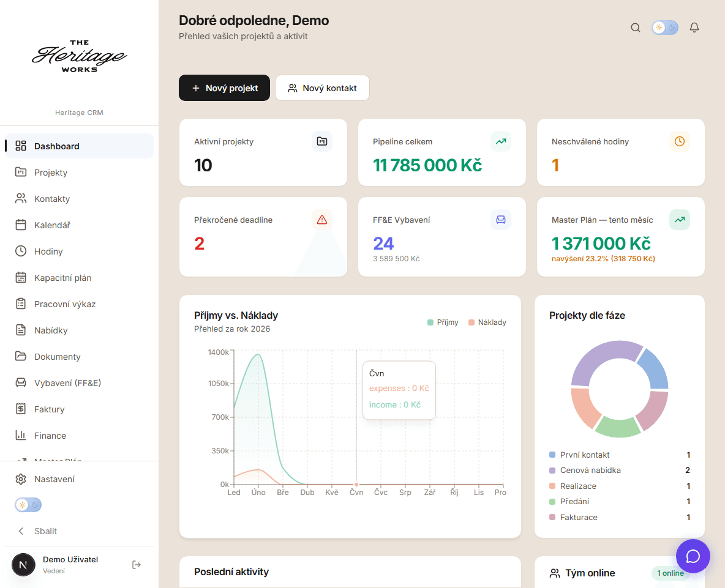The width and height of the screenshot is (725, 588).
Task: Open the chat bubble in the bottom corner
Action: coord(693,556)
